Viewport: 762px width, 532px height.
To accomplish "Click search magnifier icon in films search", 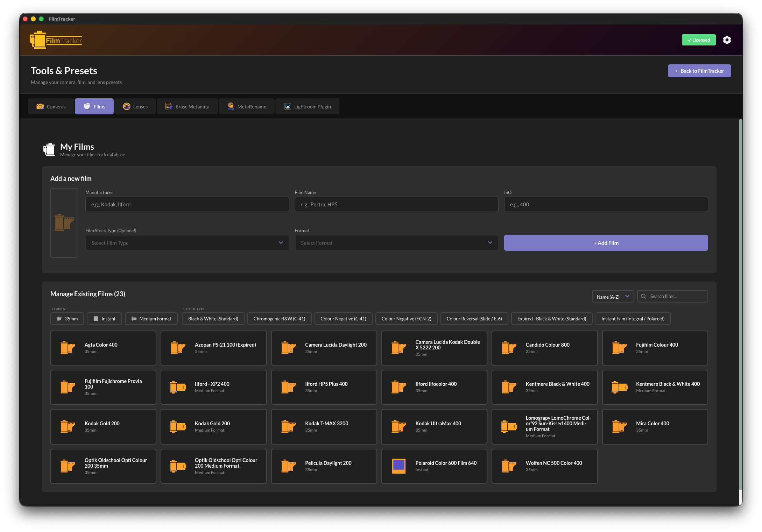I will tap(643, 296).
